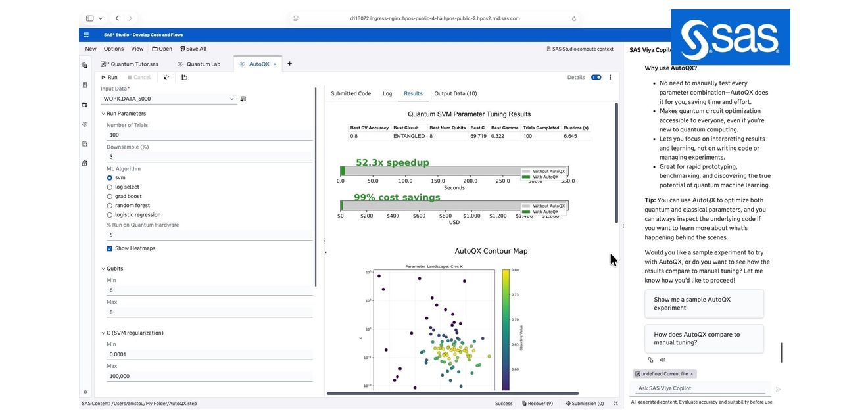Select the logistic regression algorithm
The width and height of the screenshot is (868, 418).
click(110, 215)
